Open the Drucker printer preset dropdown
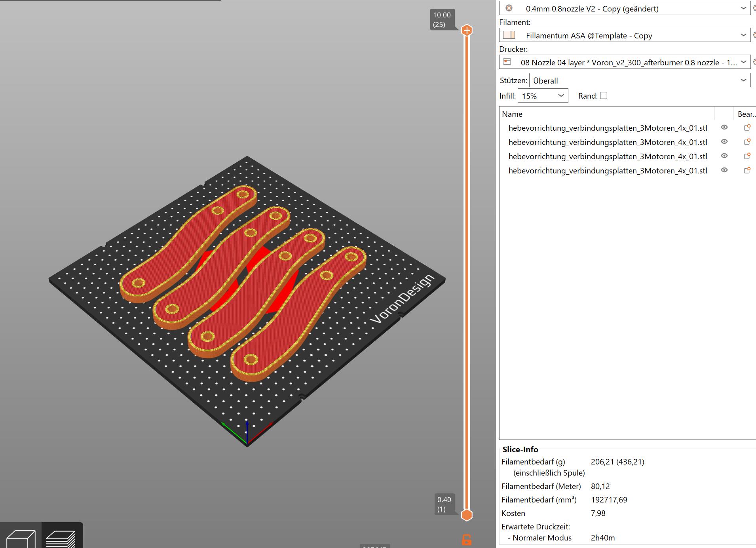This screenshot has height=548, width=756. pyautogui.click(x=625, y=62)
